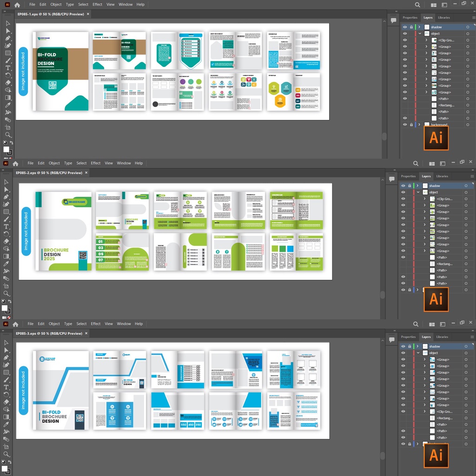Switch to the Libraries tab in the EP085-3.eps window

[442, 337]
